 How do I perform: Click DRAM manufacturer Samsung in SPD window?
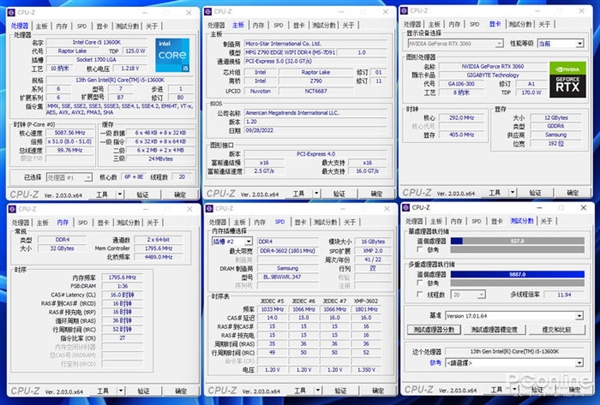(x=287, y=268)
